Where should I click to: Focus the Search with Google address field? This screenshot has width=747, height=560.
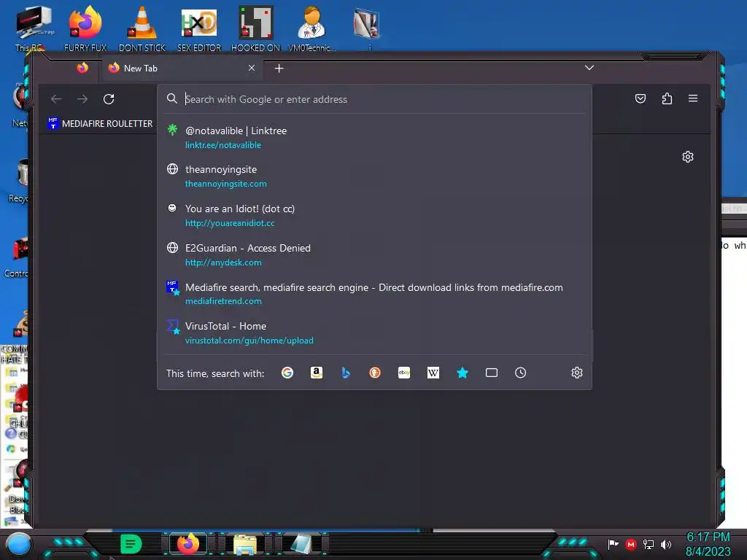tap(374, 99)
